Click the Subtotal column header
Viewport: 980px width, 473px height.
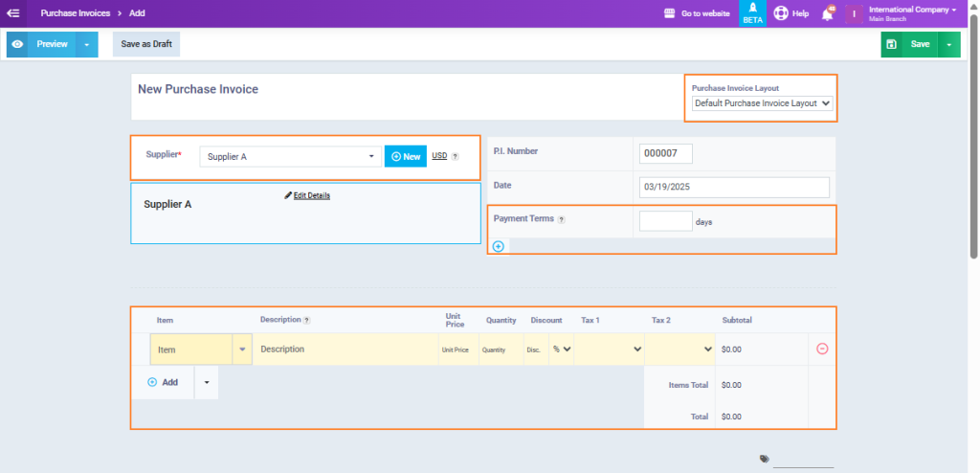coord(737,320)
